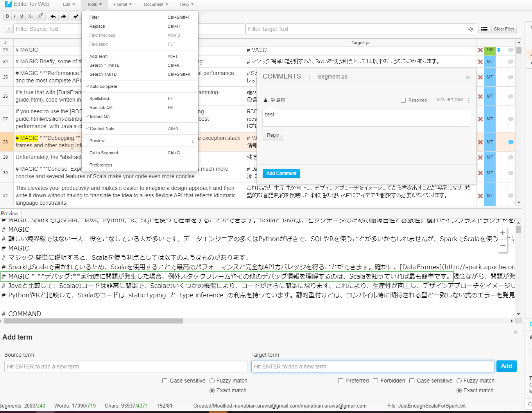Enable target Case sensitive checkbox
The width and height of the screenshot is (532, 413).
coord(412,381)
